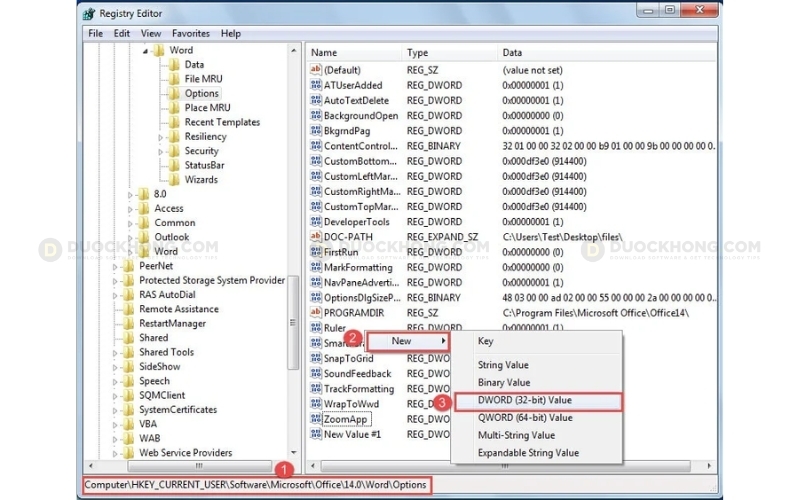This screenshot has width=800, height=500.
Task: Click the Registry Editor title bar icon
Action: pos(89,14)
